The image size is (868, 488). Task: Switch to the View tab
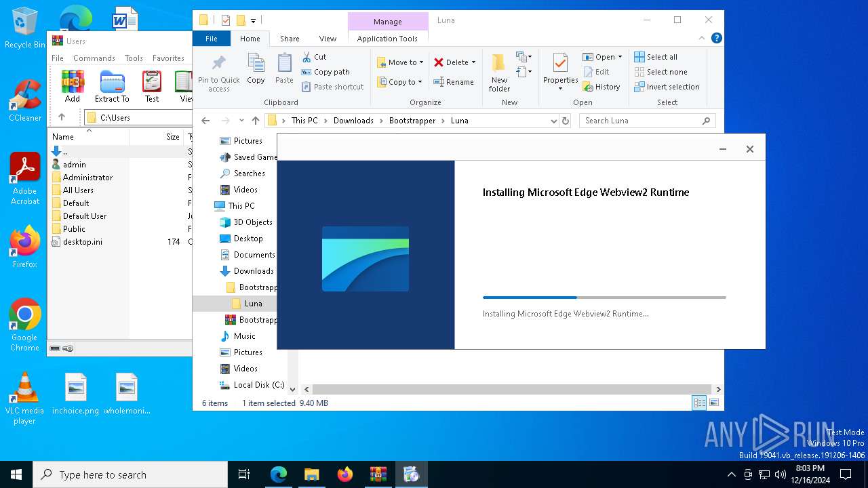pyautogui.click(x=328, y=39)
